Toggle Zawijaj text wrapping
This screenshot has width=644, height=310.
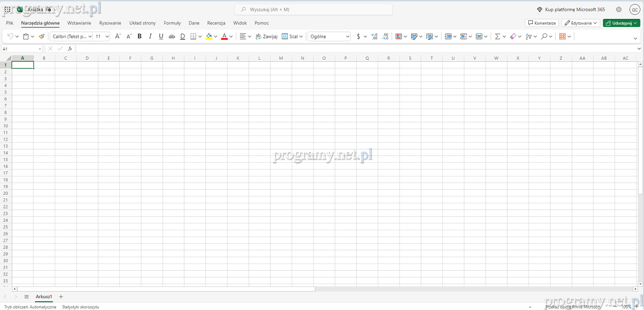pos(266,36)
